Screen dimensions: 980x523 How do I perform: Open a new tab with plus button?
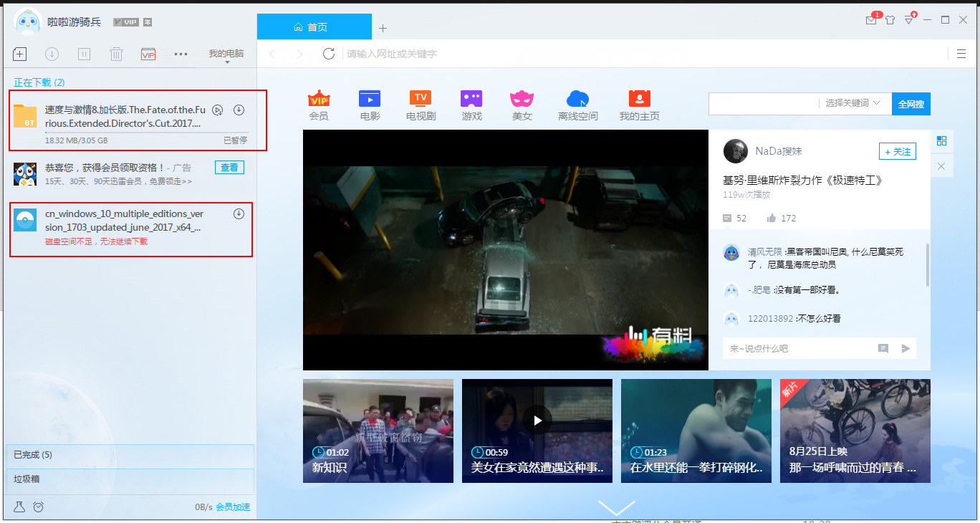tap(383, 28)
